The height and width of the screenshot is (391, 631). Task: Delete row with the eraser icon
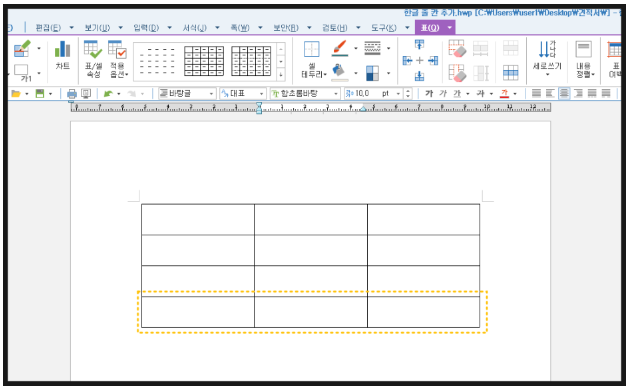(x=457, y=48)
